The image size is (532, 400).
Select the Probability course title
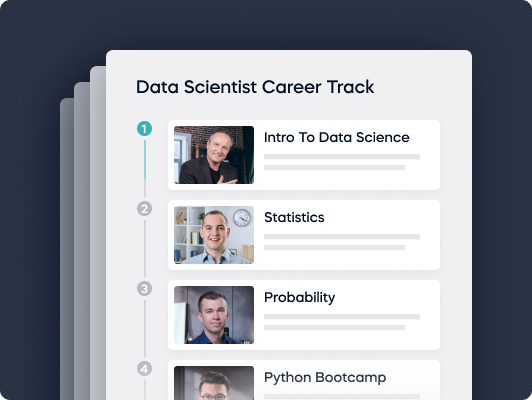click(300, 298)
